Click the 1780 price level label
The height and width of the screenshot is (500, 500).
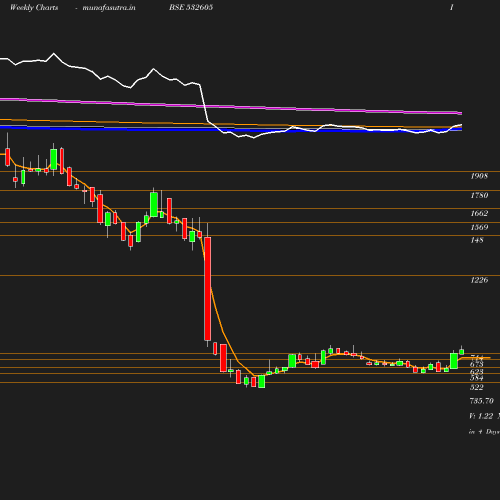coord(479,195)
